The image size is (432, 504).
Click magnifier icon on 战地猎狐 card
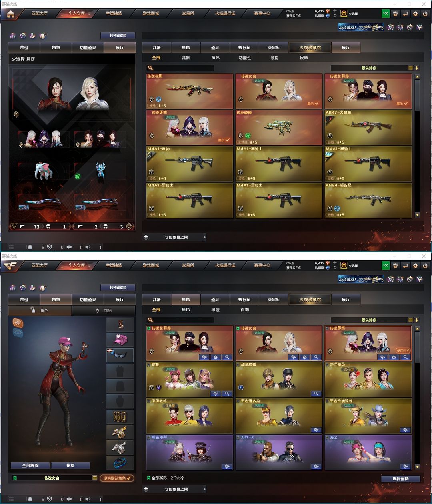tap(316, 394)
